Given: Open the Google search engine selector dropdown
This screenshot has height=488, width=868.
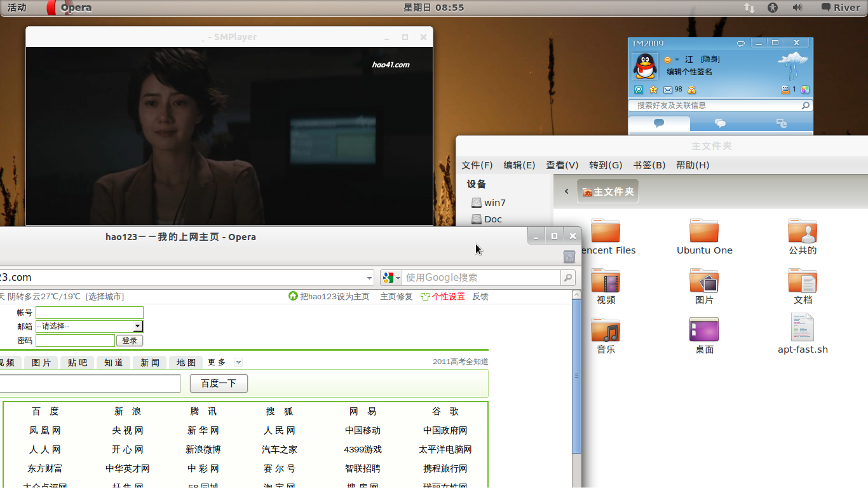Looking at the screenshot, I should pyautogui.click(x=391, y=278).
